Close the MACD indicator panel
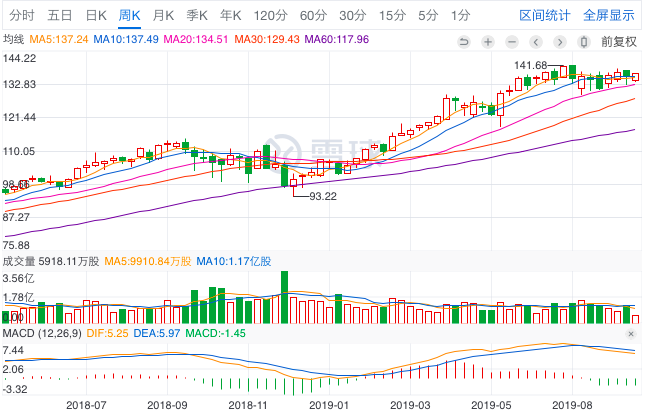The image size is (653, 417). [631, 334]
